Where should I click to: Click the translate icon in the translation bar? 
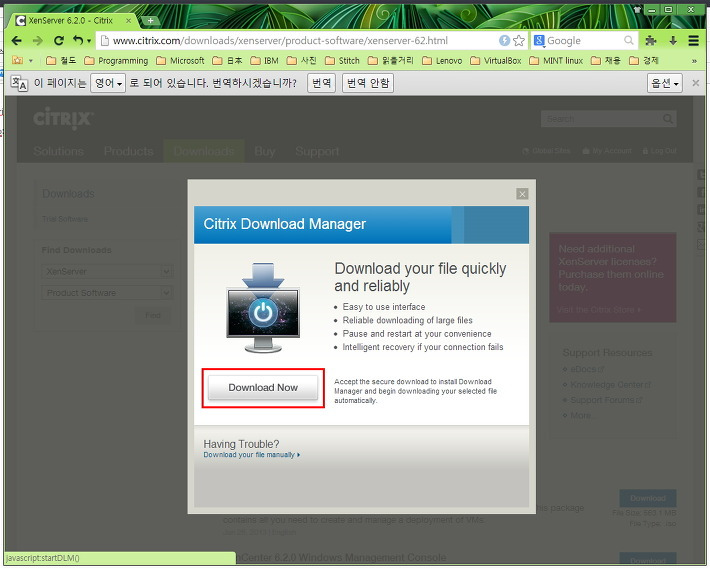(x=19, y=83)
